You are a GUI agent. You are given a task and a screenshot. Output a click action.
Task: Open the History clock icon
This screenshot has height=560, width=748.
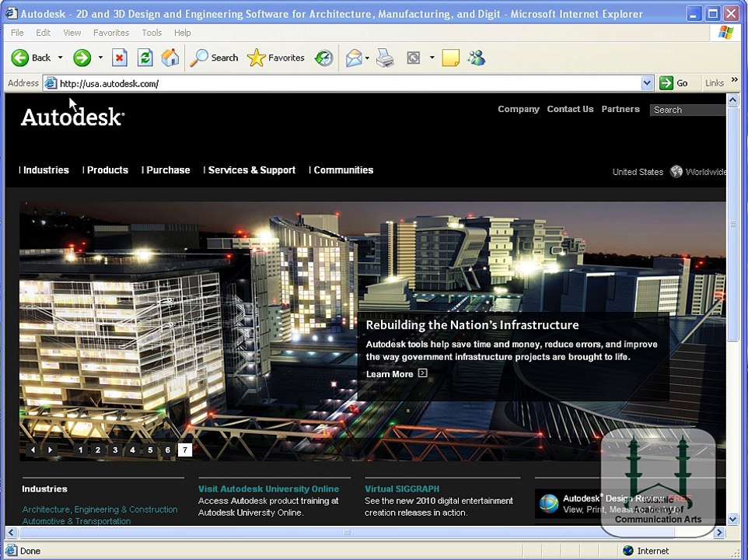click(324, 58)
